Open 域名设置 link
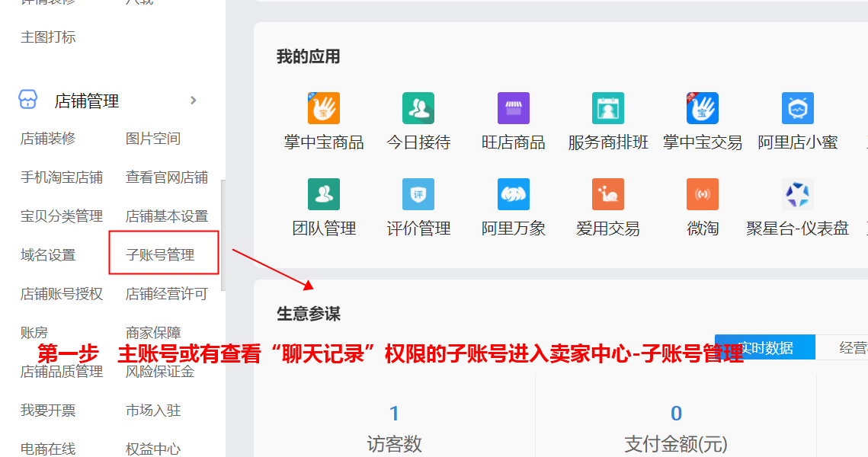Viewport: 868px width, 457px height. [48, 255]
